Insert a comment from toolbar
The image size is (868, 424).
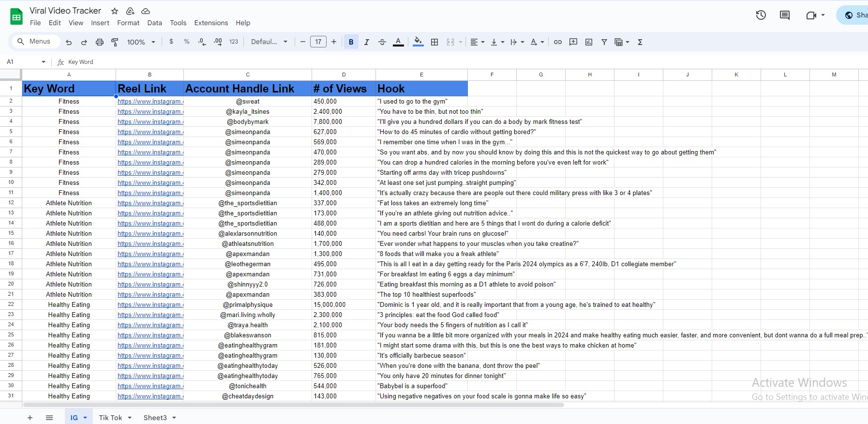click(x=573, y=42)
